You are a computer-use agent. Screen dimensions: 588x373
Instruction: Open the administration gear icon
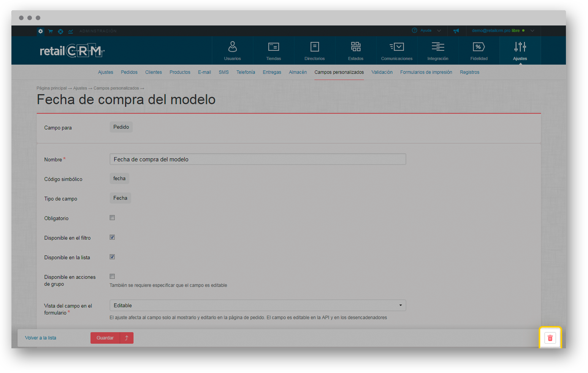pos(41,31)
